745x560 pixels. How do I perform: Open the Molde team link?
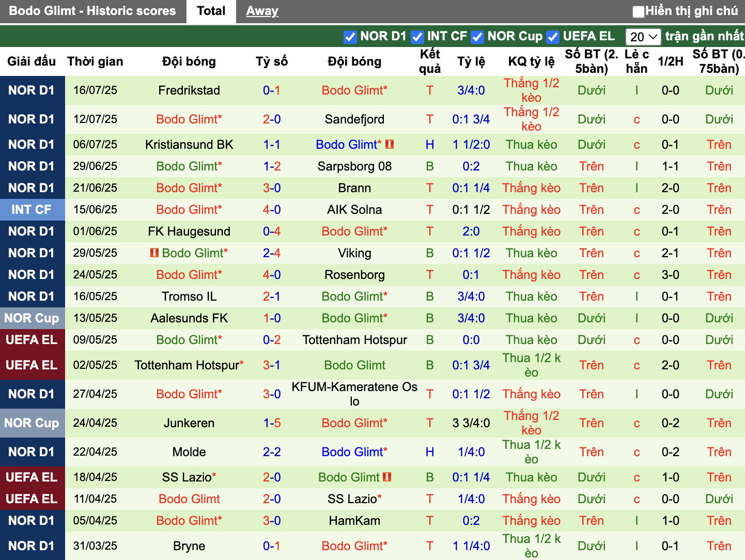[x=189, y=452]
